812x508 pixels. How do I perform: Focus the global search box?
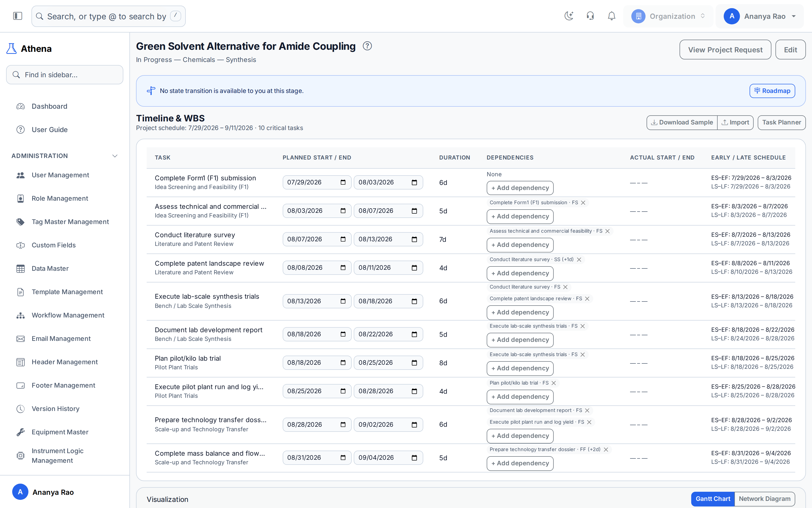108,16
